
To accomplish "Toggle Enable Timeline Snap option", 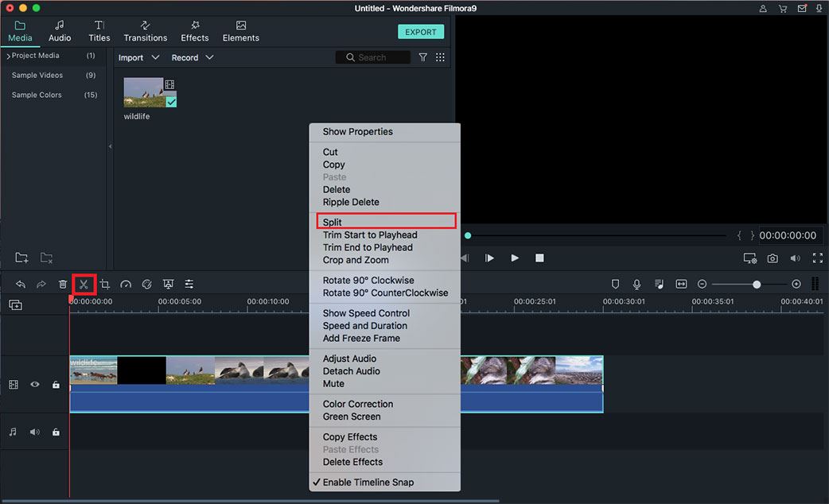I will 368,483.
